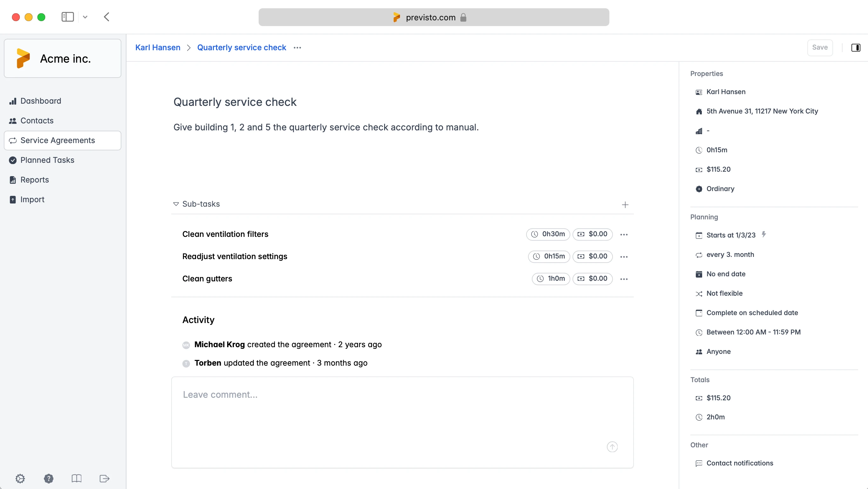Click the settings gear icon in sidebar footer
This screenshot has height=489, width=868.
click(x=20, y=478)
